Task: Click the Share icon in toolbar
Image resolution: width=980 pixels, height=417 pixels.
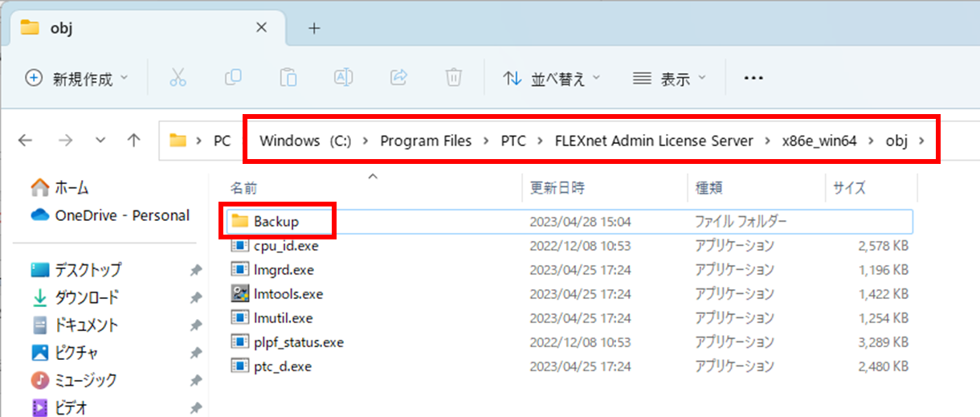Action: 398,77
